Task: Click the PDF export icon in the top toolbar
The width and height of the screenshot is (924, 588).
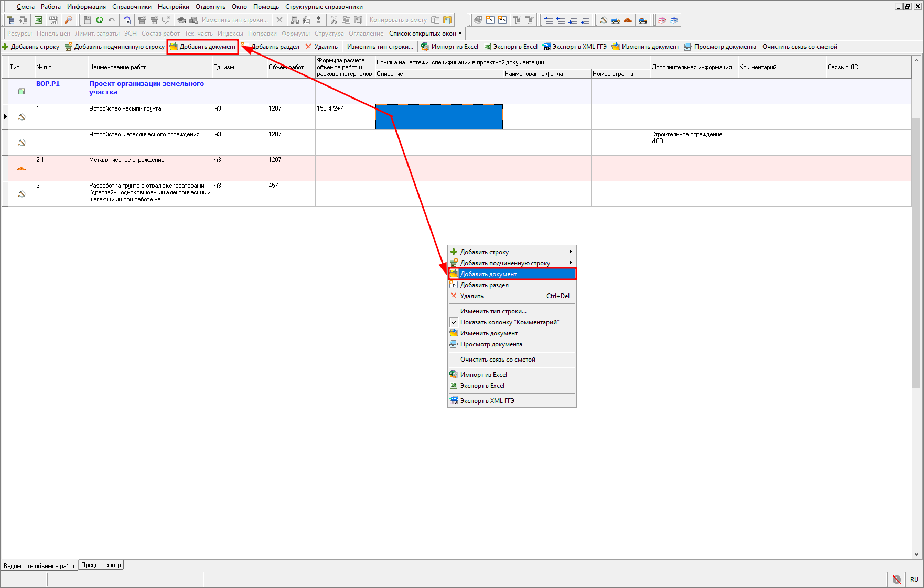Action: [53, 20]
